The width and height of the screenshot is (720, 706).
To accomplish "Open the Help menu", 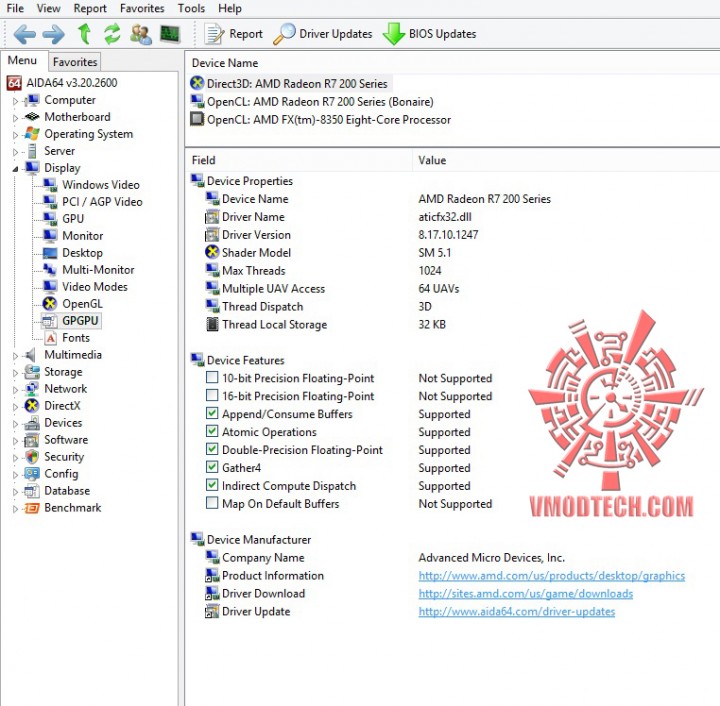I will pos(230,8).
